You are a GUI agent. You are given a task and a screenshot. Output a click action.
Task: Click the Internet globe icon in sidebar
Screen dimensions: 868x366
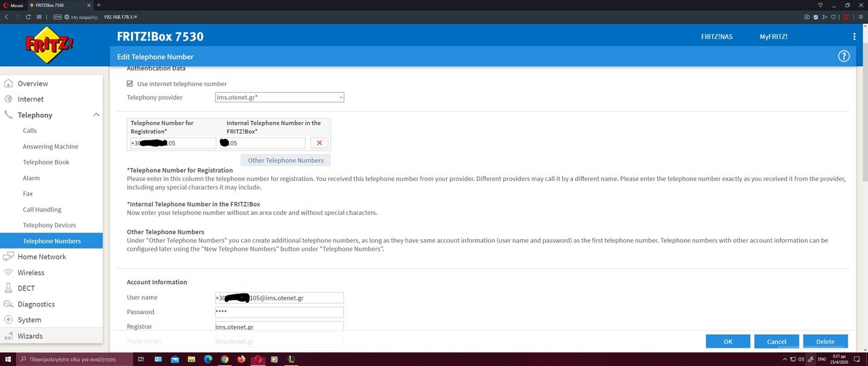coord(9,99)
